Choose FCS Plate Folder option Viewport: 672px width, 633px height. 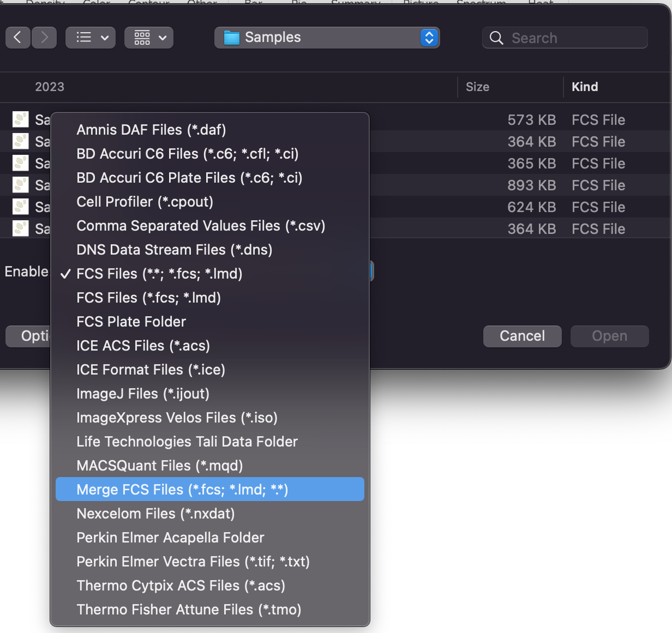[210, 322]
